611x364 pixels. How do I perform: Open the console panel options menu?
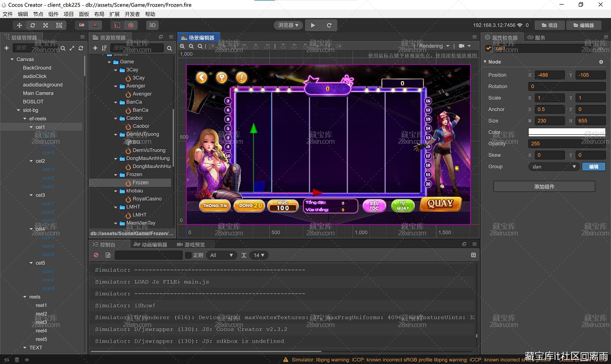coord(475,244)
